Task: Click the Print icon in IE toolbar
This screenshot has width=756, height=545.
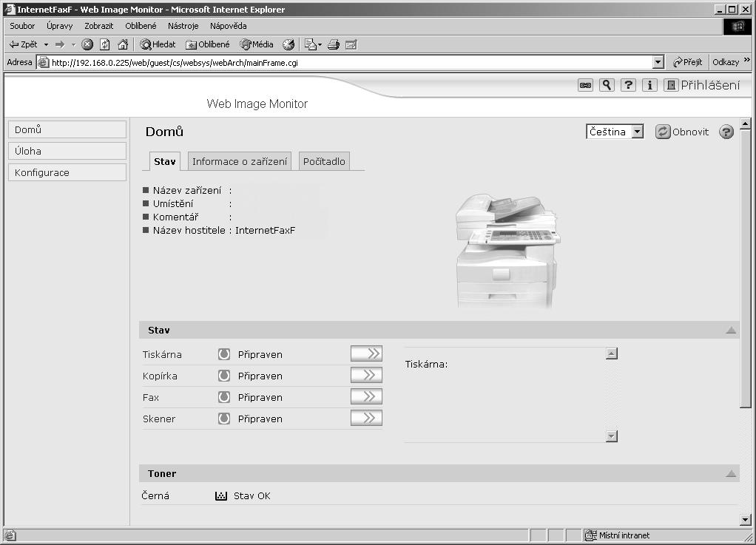Action: click(x=333, y=45)
